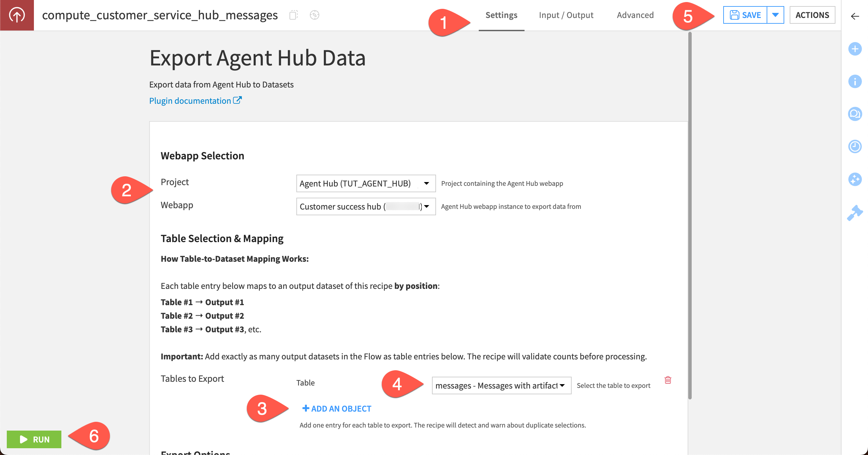Screen dimensions: 868x455
Task: Click the red recipe upload icon
Action: pos(17,15)
